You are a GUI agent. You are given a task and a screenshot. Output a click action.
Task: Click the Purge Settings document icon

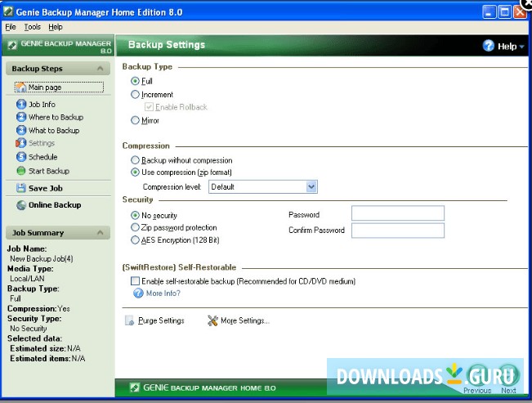[130, 320]
